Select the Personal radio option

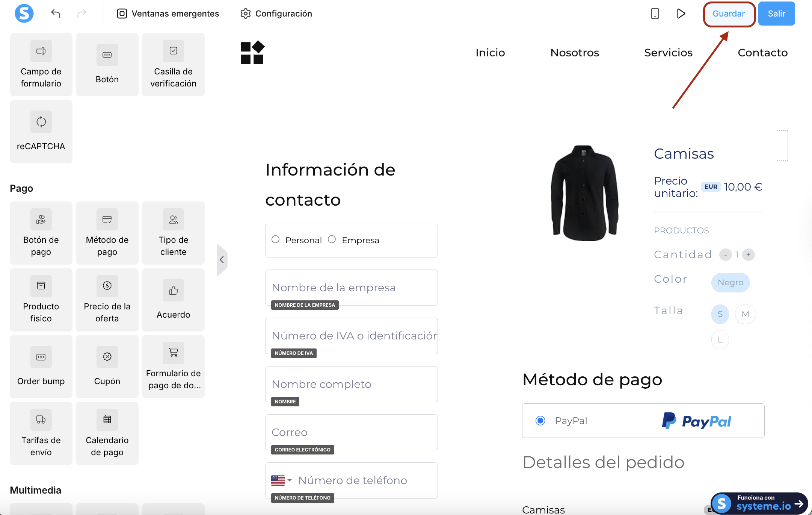(x=275, y=239)
